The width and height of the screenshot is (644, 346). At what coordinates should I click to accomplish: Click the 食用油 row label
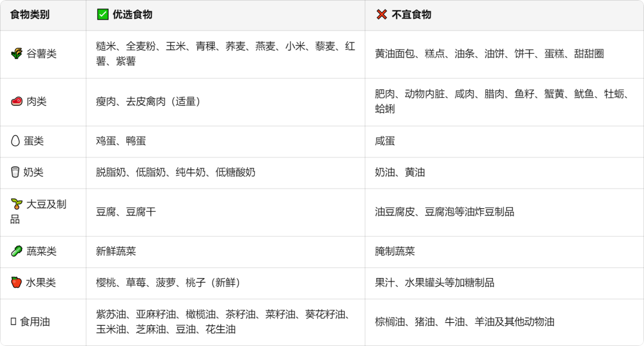[x=35, y=322]
